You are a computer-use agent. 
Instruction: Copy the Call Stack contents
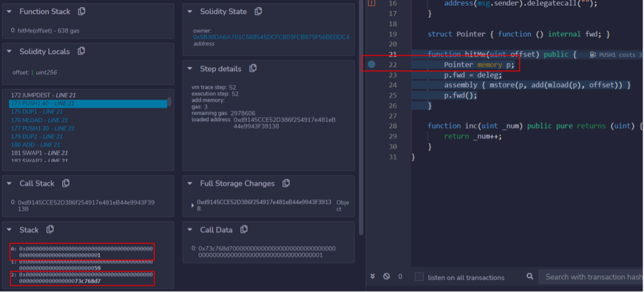pyautogui.click(x=66, y=183)
